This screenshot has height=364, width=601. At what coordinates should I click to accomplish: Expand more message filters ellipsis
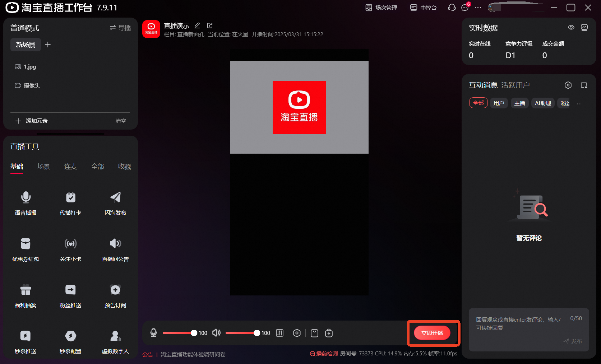coord(579,103)
